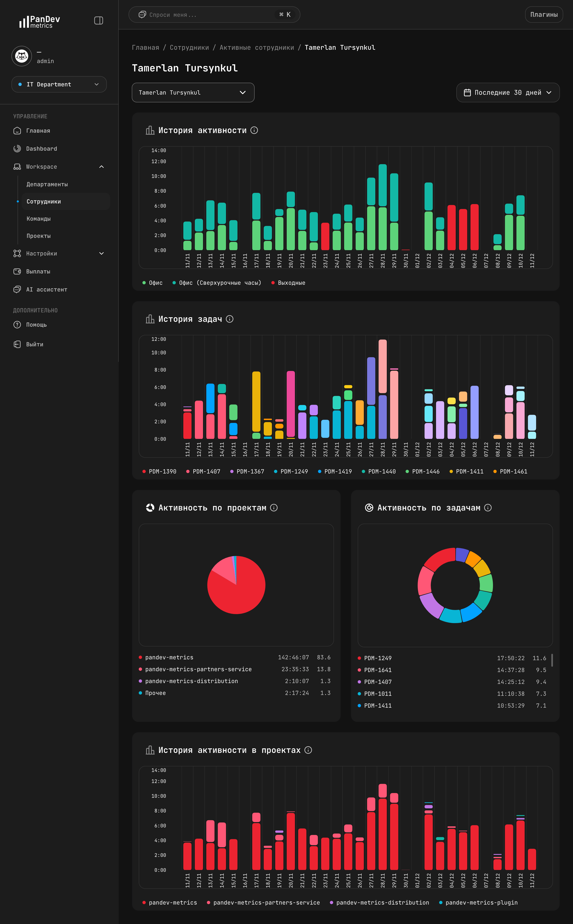
Task: Open Департаменты under Workspace
Action: (47, 184)
